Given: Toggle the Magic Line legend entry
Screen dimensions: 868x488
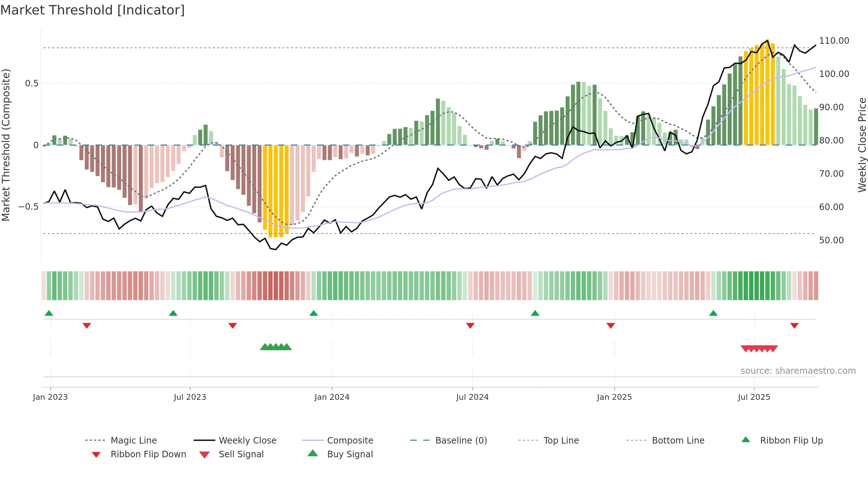Looking at the screenshot, I should (121, 440).
